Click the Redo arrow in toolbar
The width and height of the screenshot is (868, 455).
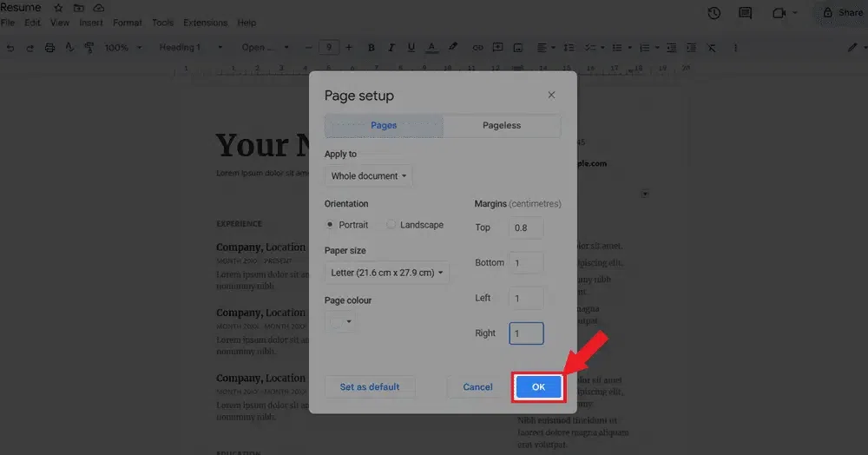tap(30, 48)
